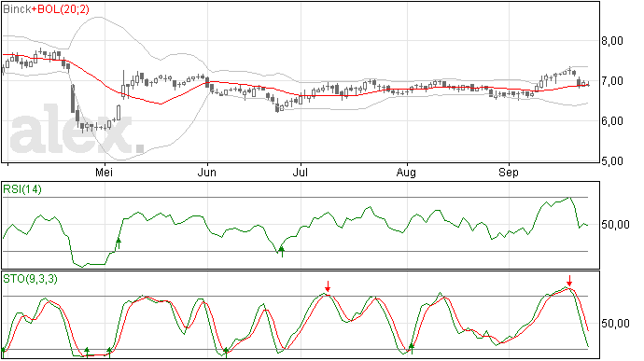Click the 50,00 level in STO panel
This screenshot has height=361, width=644.
(615, 324)
